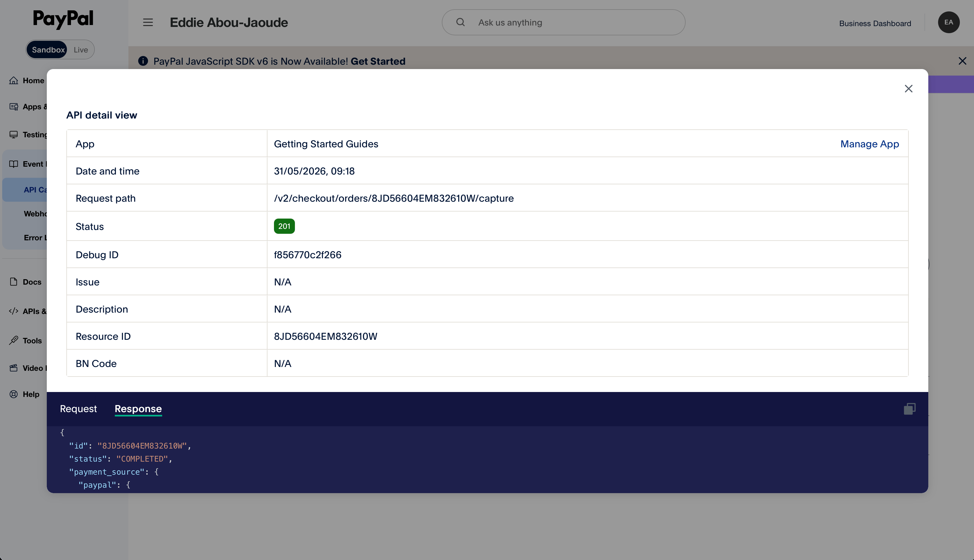The image size is (974, 560).
Task: Click the info icon in banner
Action: [x=143, y=61]
